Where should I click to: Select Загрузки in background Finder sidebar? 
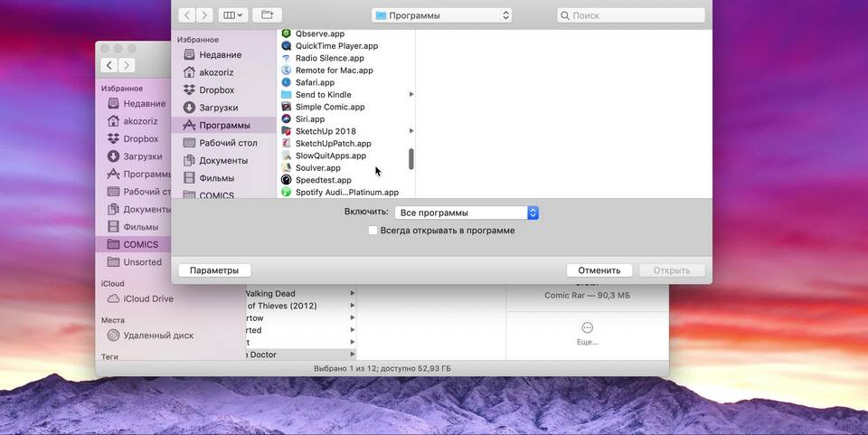(135, 156)
